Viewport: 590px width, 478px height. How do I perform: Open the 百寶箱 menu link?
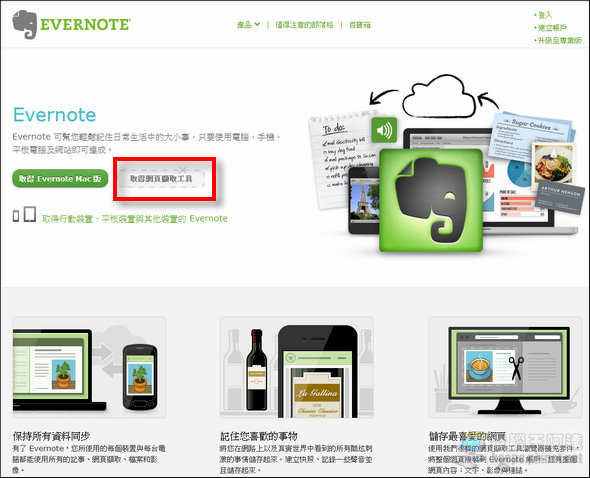(x=360, y=25)
